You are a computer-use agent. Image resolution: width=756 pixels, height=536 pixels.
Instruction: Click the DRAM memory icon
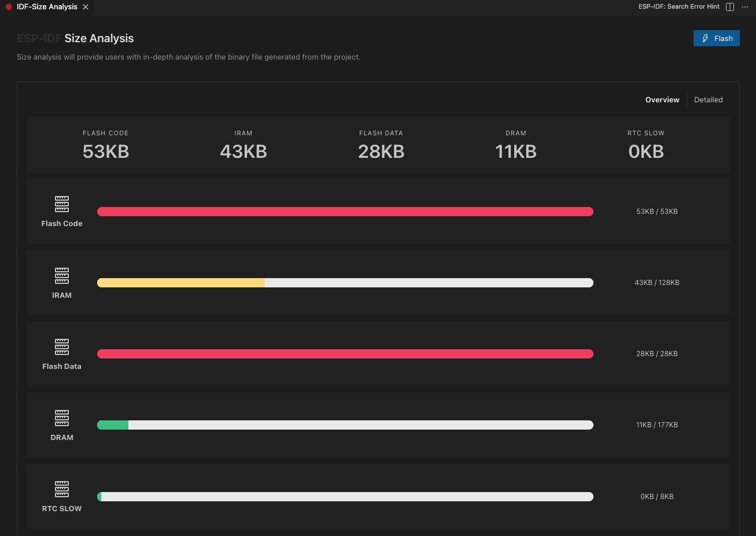click(62, 418)
